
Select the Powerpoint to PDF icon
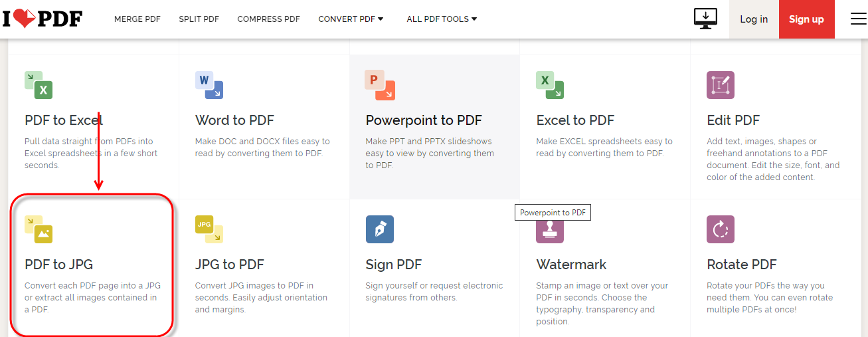click(380, 85)
